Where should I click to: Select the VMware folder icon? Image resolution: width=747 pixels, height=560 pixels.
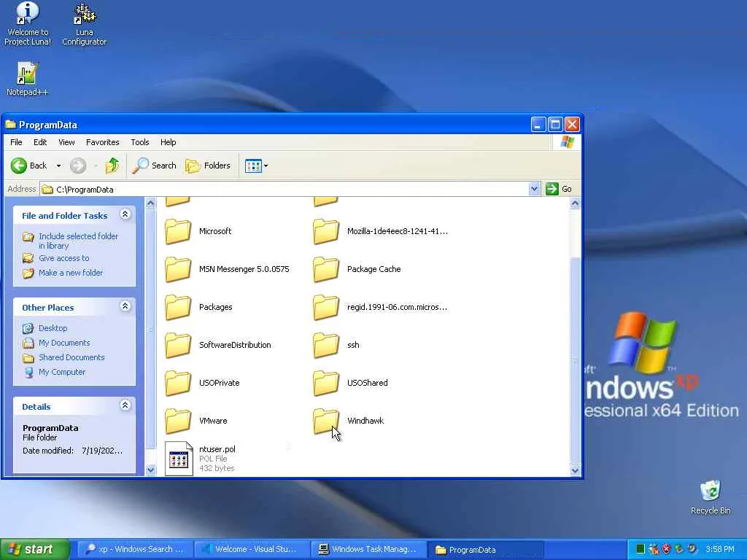(x=178, y=421)
